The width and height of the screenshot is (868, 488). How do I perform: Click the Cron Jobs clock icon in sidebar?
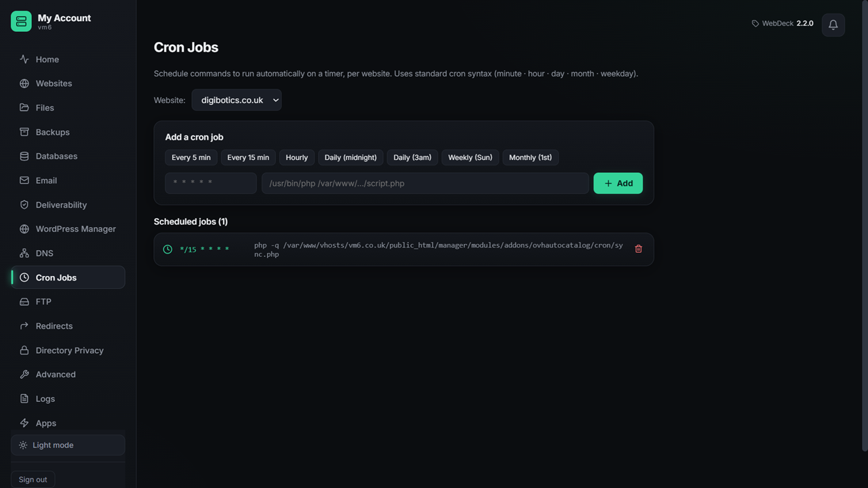[x=24, y=277]
